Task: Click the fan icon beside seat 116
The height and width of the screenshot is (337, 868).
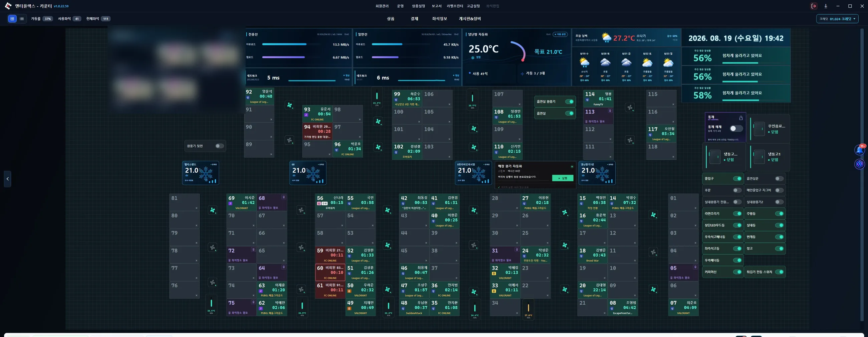Action: click(630, 108)
